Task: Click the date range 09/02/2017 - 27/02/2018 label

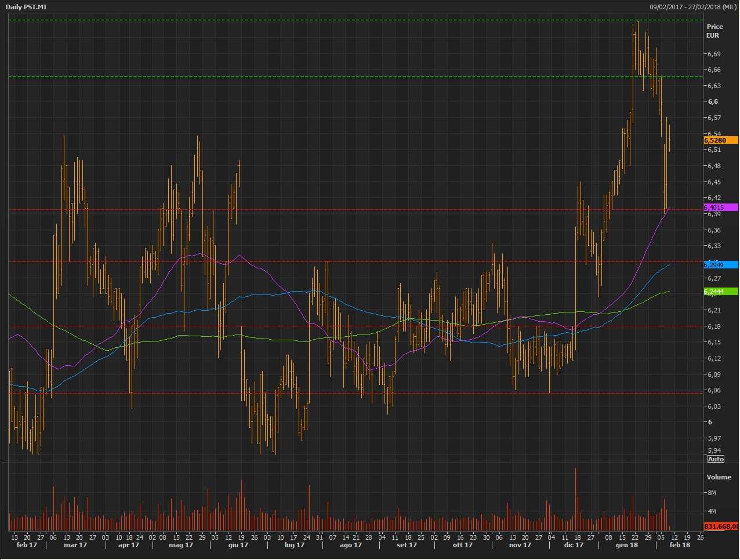Action: click(693, 7)
